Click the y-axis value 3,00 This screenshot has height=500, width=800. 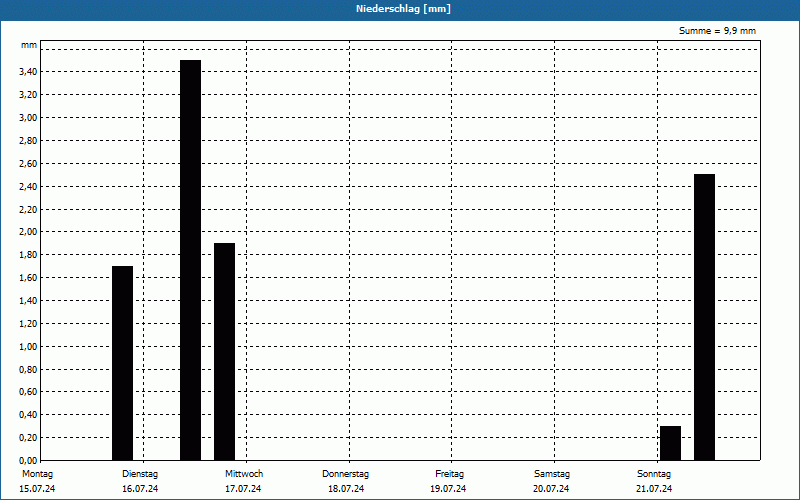tap(28, 118)
